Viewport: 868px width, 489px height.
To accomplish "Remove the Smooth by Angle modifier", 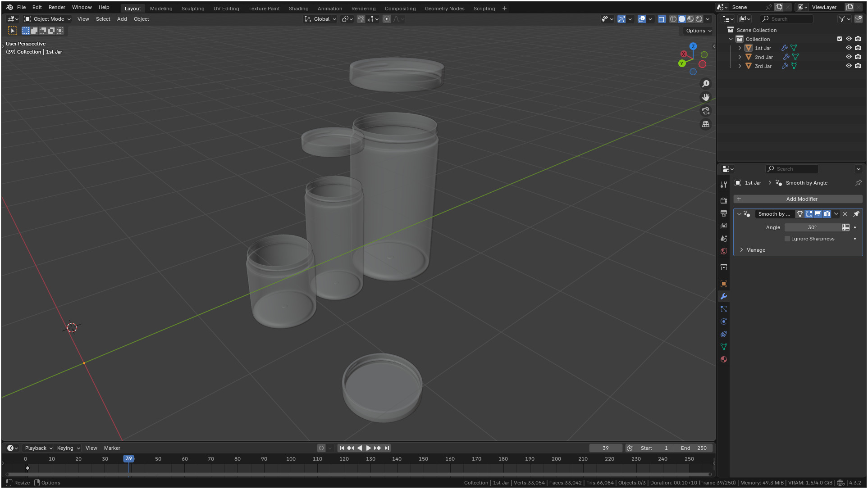I will pyautogui.click(x=845, y=214).
